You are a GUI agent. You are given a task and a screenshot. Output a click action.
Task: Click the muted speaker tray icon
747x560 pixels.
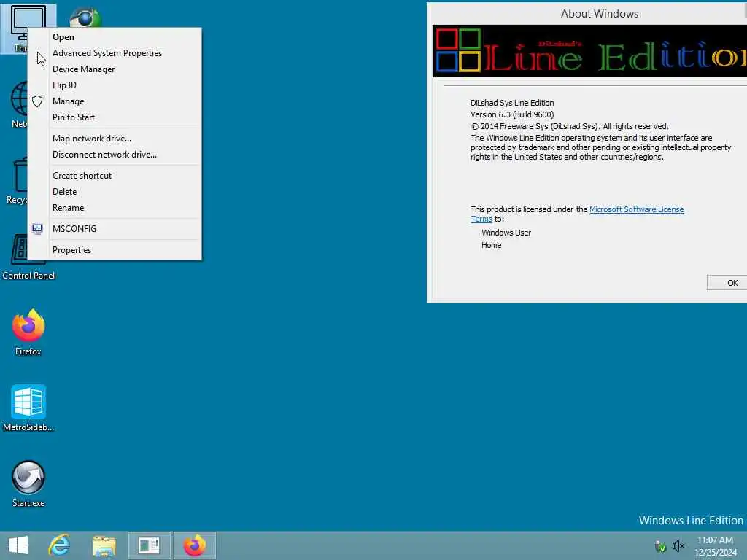tap(678, 545)
